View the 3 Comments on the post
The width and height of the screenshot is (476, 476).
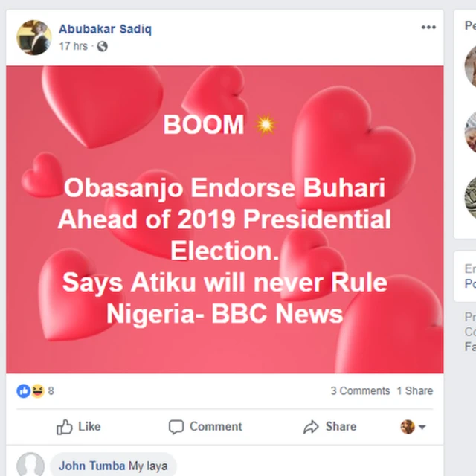coord(360,390)
